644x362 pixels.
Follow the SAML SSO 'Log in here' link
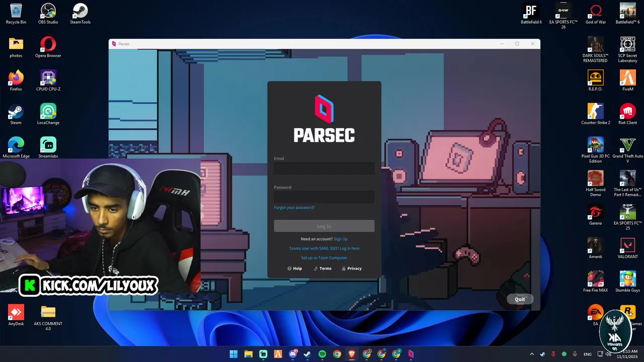pyautogui.click(x=350, y=248)
